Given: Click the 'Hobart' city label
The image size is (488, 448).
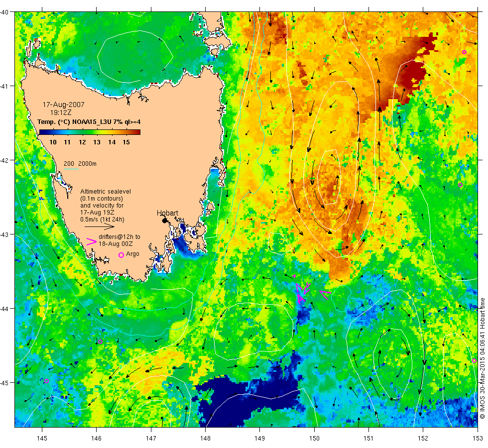Looking at the screenshot, I should pyautogui.click(x=167, y=213).
